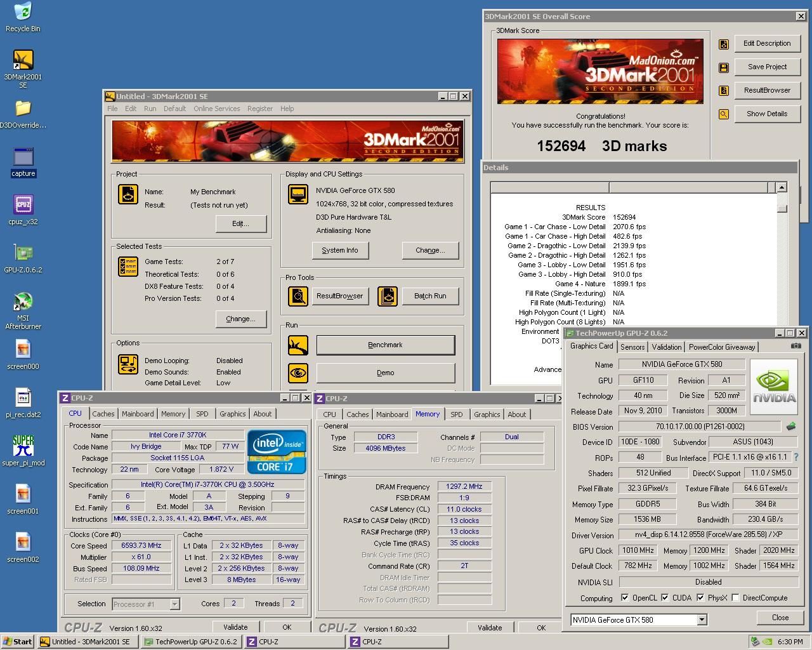Open the Run menu in 3DMark2001
The width and height of the screenshot is (812, 650).
click(x=150, y=109)
